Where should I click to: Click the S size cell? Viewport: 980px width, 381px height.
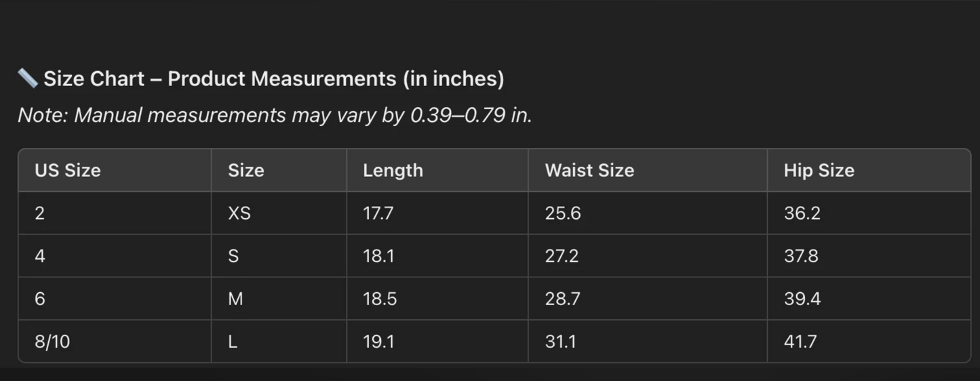(x=233, y=256)
